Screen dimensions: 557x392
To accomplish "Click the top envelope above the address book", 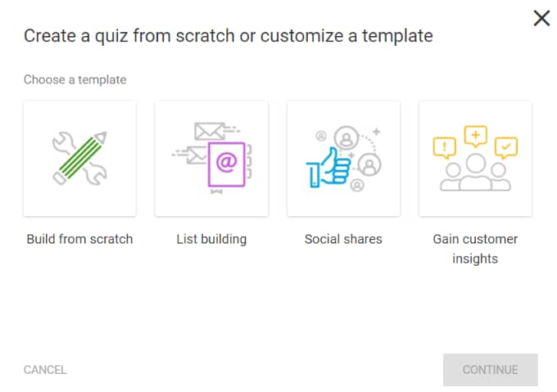I will (209, 131).
